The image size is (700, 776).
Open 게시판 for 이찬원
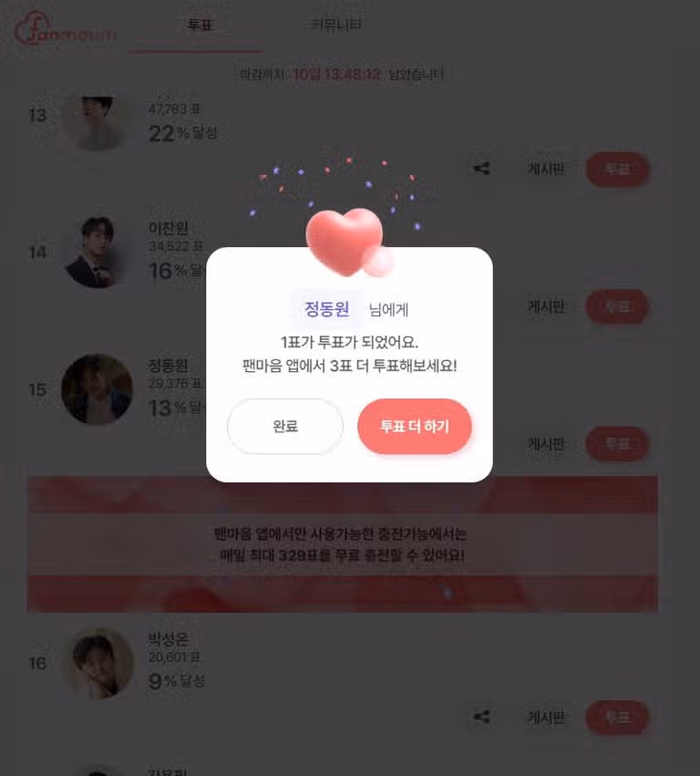[546, 306]
